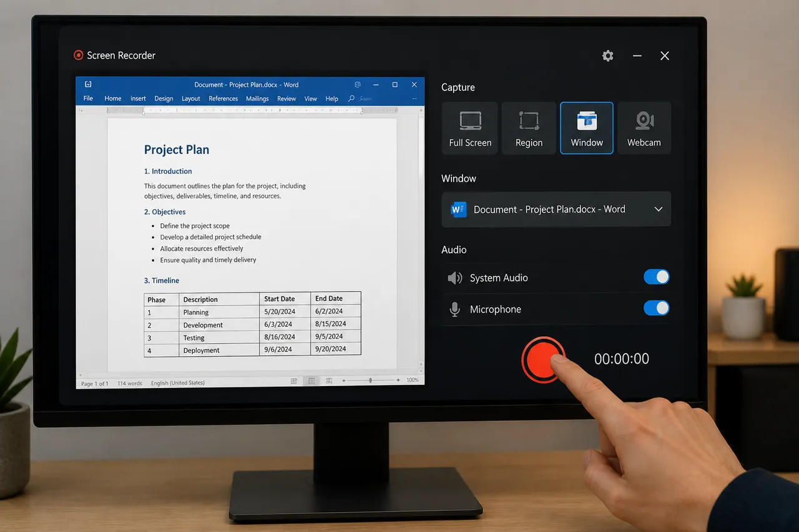Select Webcam capture mode
Screen dimensions: 799x532
644,128
